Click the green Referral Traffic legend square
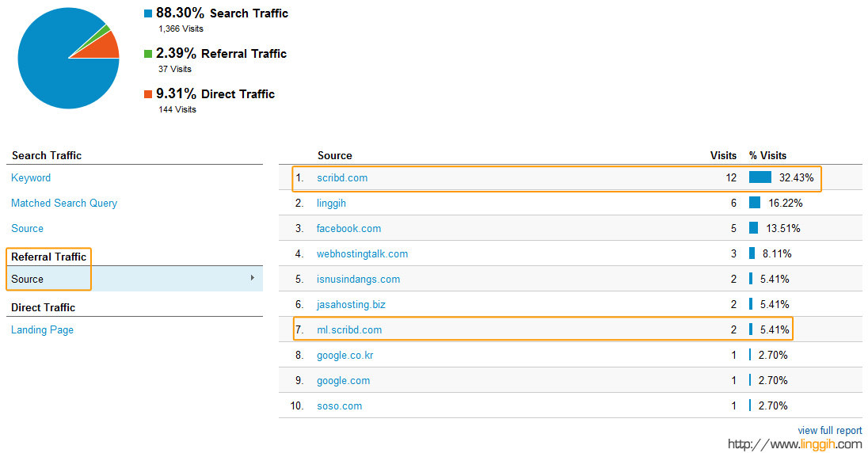Image resolution: width=868 pixels, height=453 pixels. tap(148, 54)
